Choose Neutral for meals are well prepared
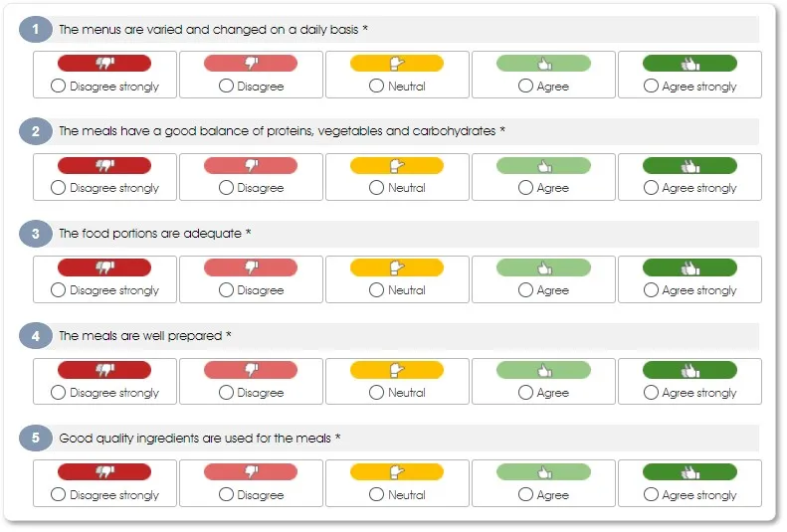The height and width of the screenshot is (532, 787). [x=376, y=393]
